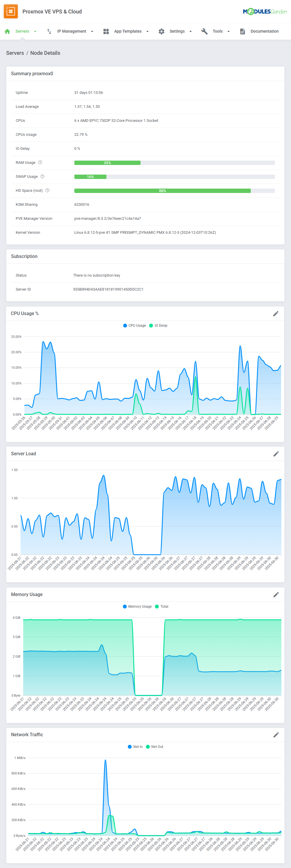Viewport: 291px width, 868px height.
Task: Expand the IP Management dropdown
Action: (70, 31)
